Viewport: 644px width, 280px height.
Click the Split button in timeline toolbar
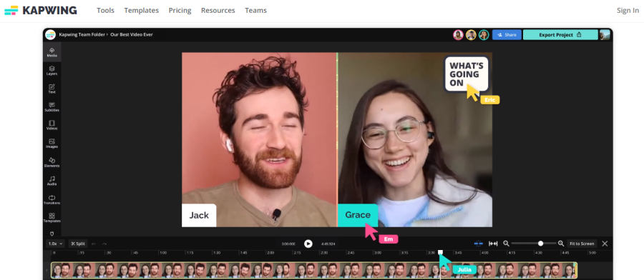78,244
